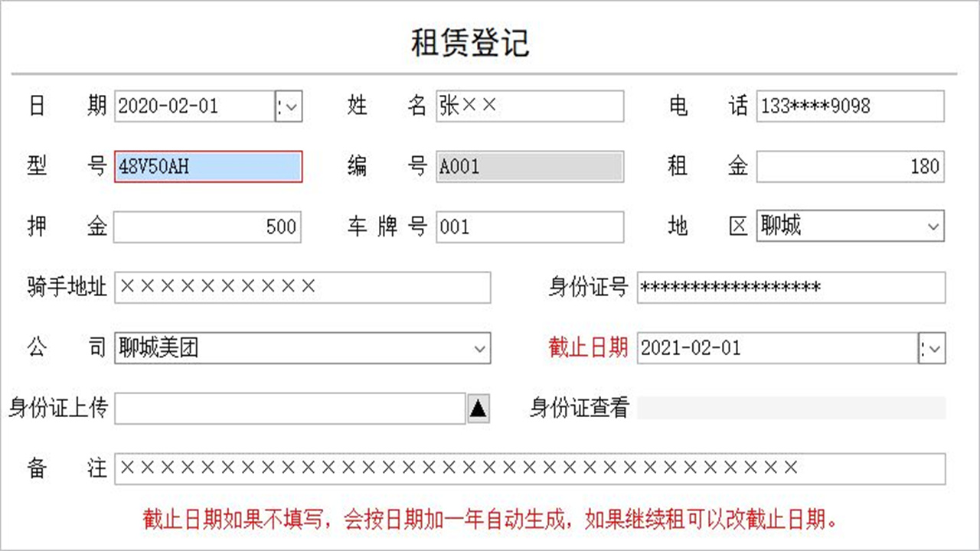Select the 租金 rent field showing 180

point(850,167)
